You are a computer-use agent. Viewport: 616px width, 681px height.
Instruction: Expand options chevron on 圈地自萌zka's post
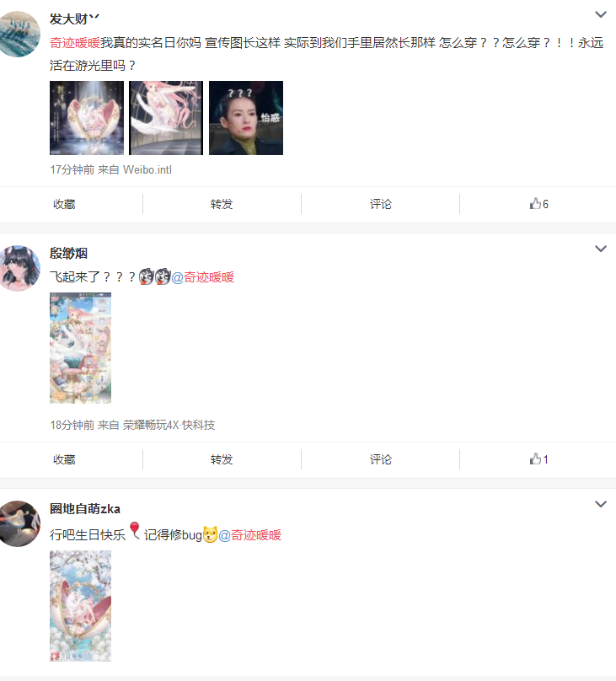[600, 504]
